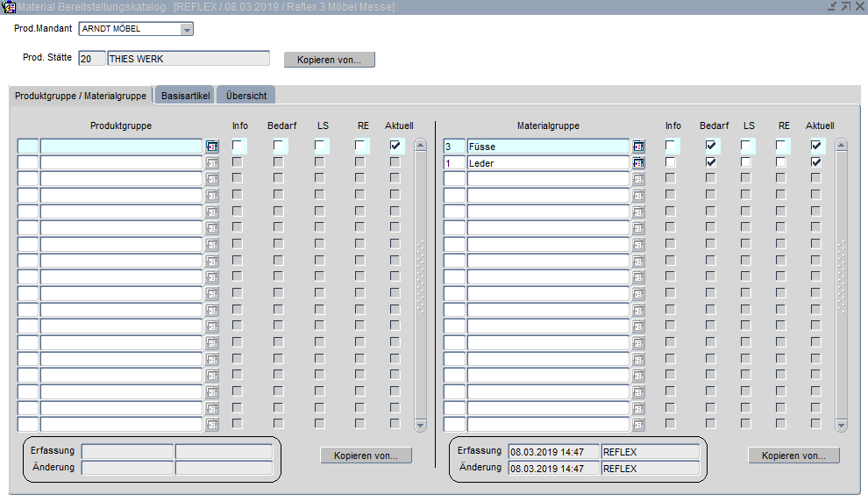Select Produktgruppe / Materialgruppe tab
Viewport: 868px width, 502px height.
(81, 95)
